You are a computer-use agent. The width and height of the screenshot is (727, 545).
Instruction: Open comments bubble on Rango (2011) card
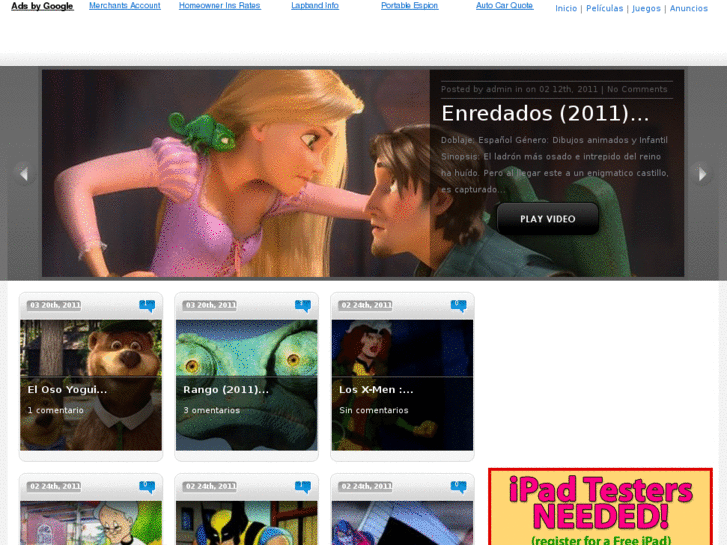click(303, 305)
